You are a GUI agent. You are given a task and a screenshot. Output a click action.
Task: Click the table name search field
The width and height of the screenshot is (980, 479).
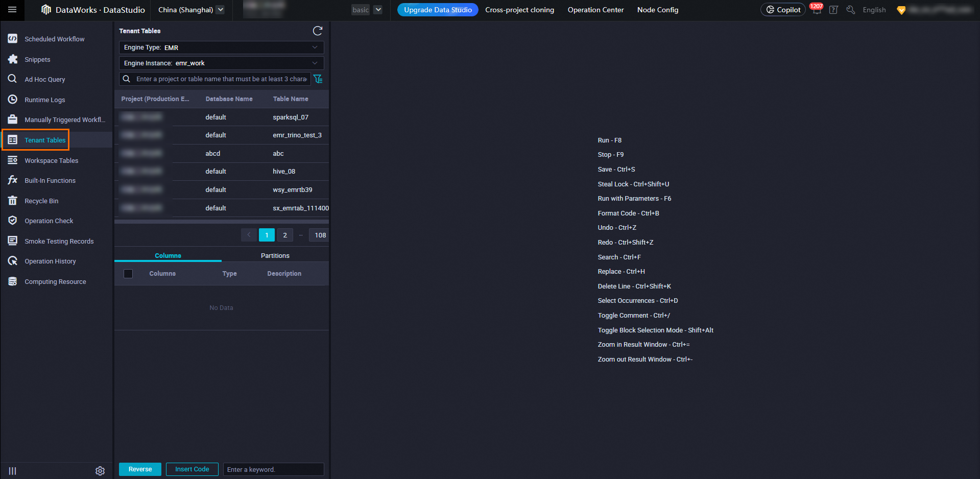(x=214, y=79)
